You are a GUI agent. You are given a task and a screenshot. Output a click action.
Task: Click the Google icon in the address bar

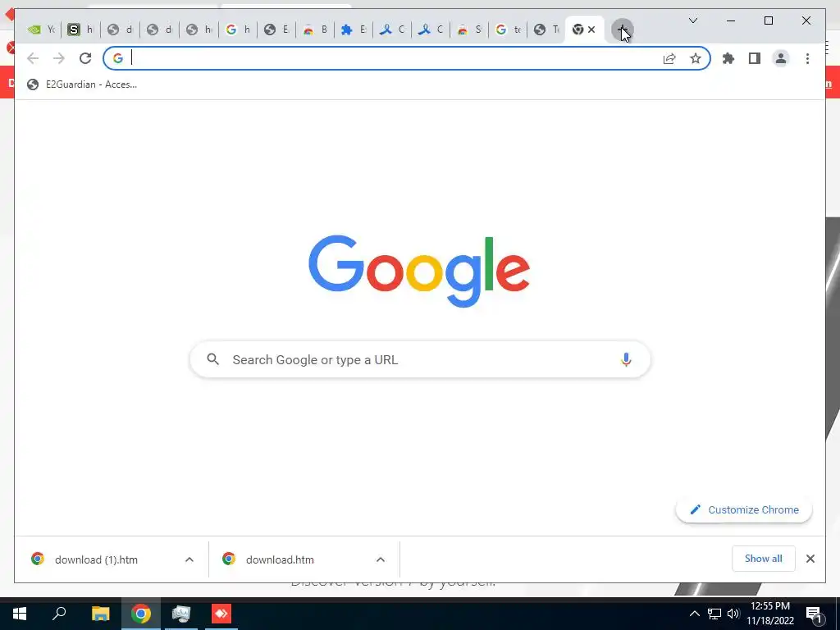coord(118,58)
